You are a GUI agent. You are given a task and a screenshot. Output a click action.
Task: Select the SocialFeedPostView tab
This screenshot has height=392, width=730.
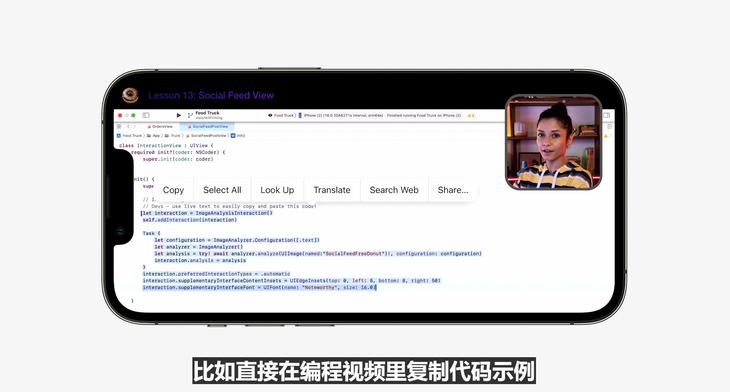[208, 126]
